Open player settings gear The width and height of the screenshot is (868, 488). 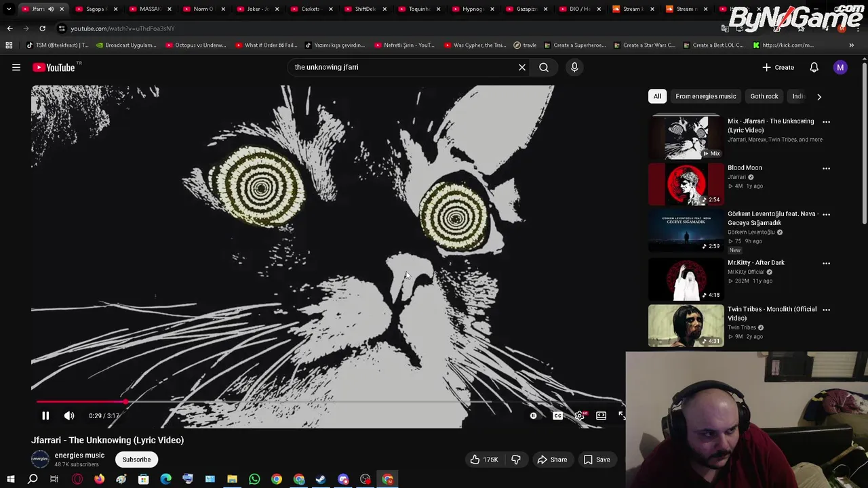[579, 415]
